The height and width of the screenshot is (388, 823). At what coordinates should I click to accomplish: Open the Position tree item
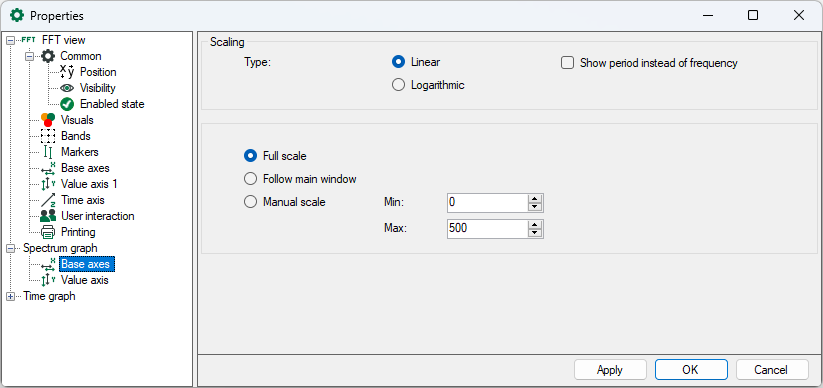point(98,72)
